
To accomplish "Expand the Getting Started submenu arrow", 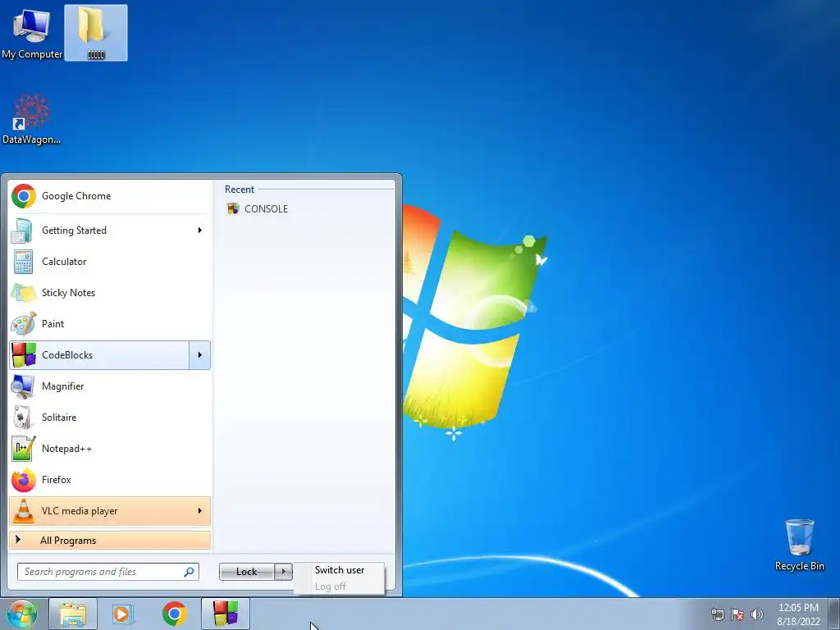I will pyautogui.click(x=200, y=231).
